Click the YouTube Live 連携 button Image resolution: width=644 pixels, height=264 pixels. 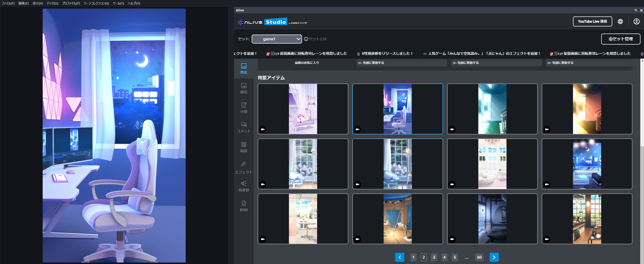tap(592, 21)
